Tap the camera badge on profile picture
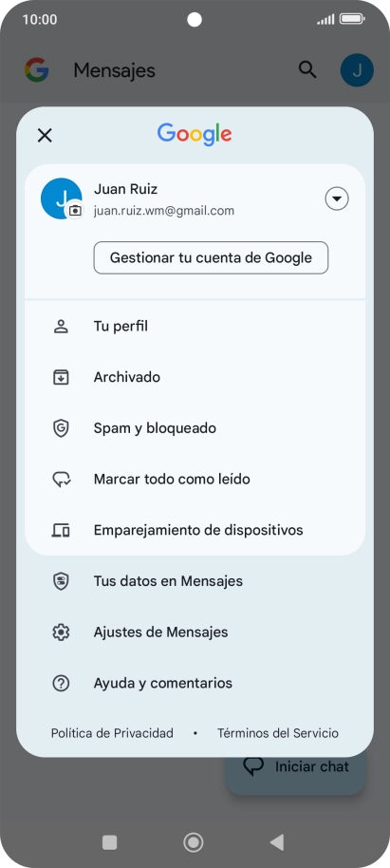 (x=75, y=211)
